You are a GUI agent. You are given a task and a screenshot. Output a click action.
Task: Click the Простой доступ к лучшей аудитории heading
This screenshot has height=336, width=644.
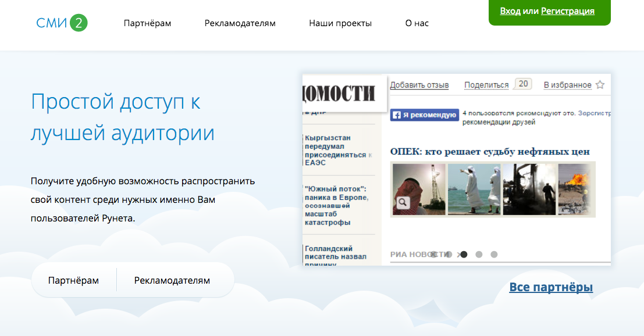click(x=123, y=117)
